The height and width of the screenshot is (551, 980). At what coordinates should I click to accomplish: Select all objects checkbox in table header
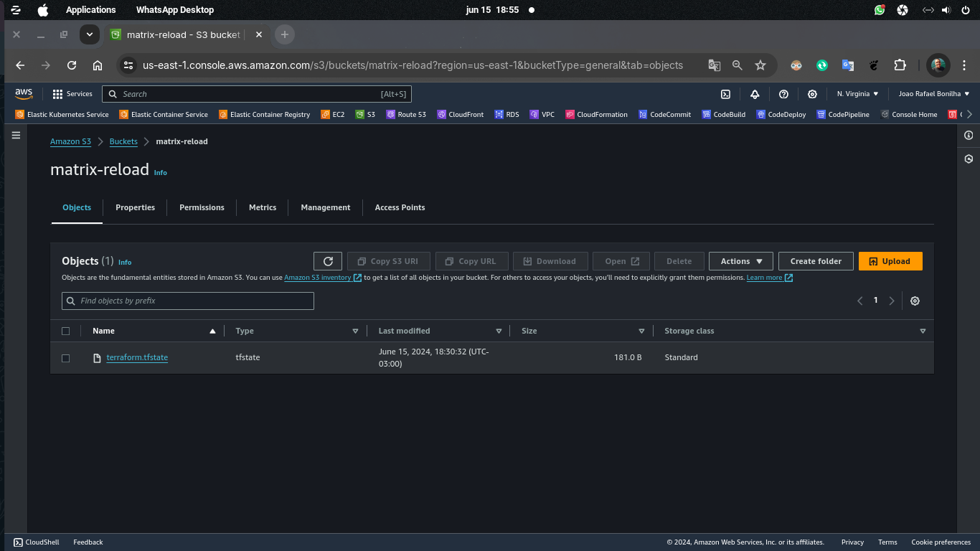pyautogui.click(x=66, y=331)
